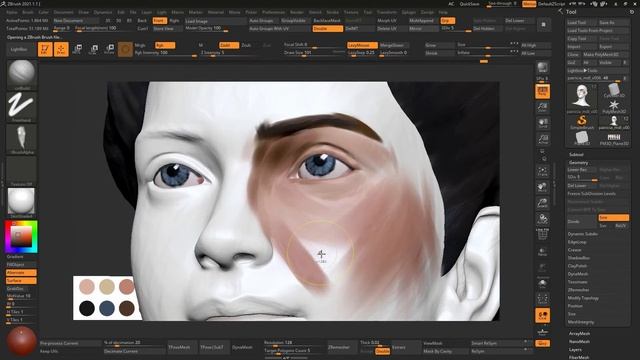This screenshot has height=360, width=640.
Task: Open the Zplugin menu
Action: click(408, 12)
